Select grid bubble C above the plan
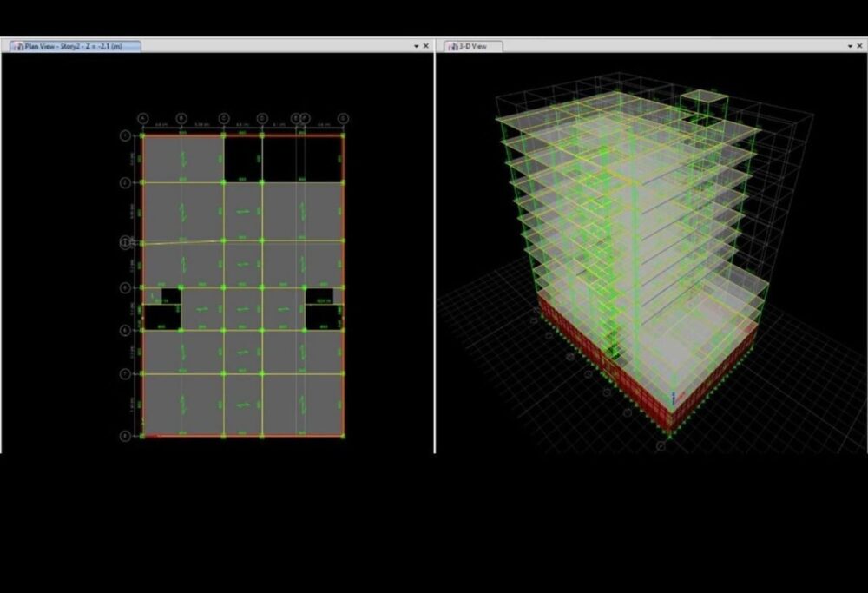 (x=223, y=118)
